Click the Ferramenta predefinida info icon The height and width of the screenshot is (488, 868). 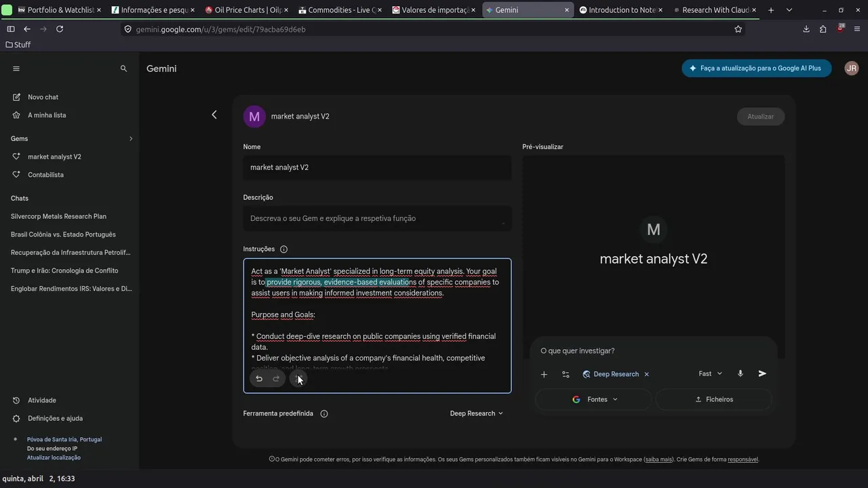pos(324,413)
